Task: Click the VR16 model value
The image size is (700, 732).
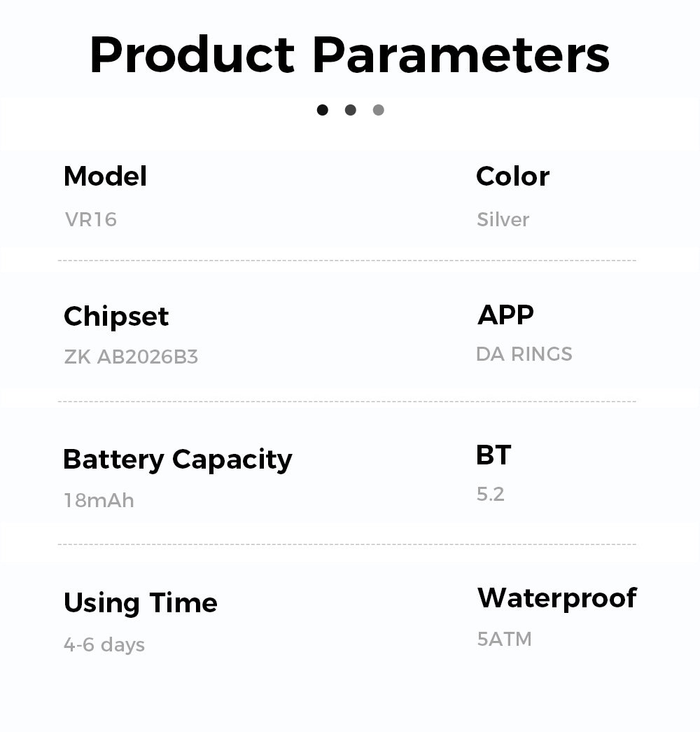Action: pos(91,220)
